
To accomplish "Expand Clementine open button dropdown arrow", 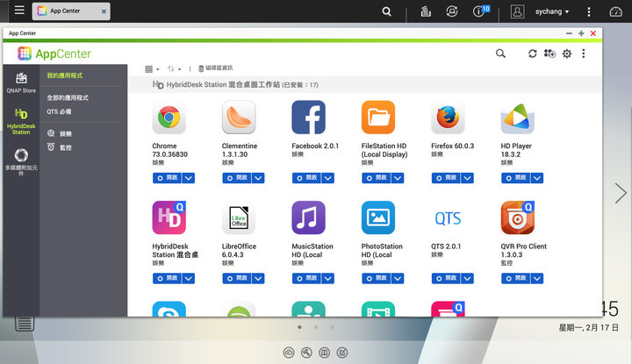I will [258, 178].
